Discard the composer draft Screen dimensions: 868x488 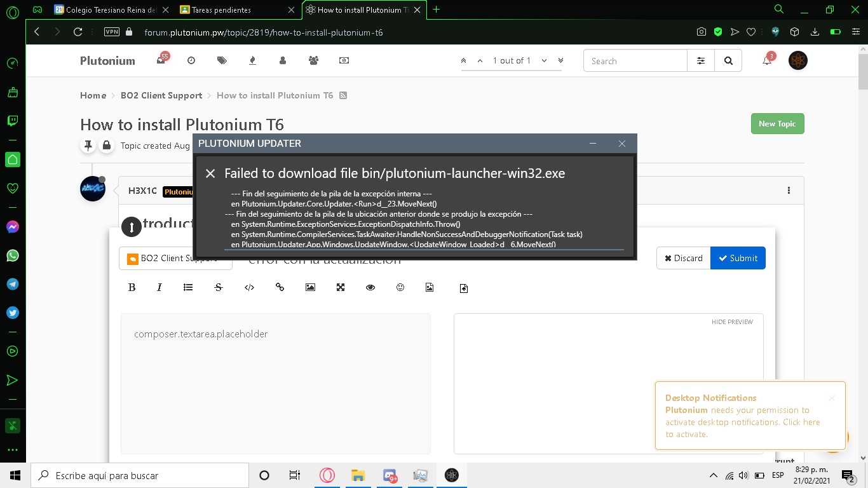(x=683, y=258)
